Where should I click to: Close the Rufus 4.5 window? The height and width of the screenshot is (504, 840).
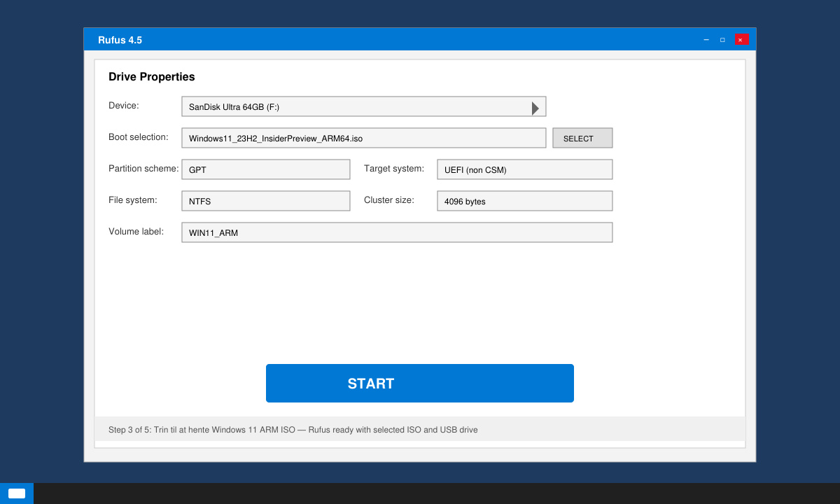click(x=741, y=39)
